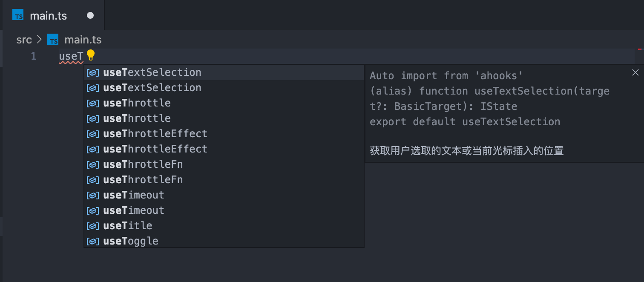Click the useTextSelection suggestion icon
The height and width of the screenshot is (282, 644).
coord(92,72)
